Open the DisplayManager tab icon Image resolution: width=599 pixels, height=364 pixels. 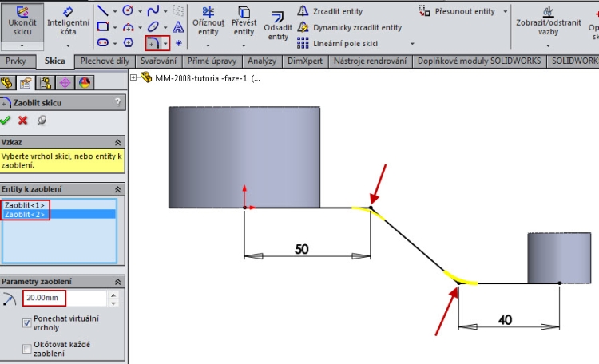coord(85,82)
